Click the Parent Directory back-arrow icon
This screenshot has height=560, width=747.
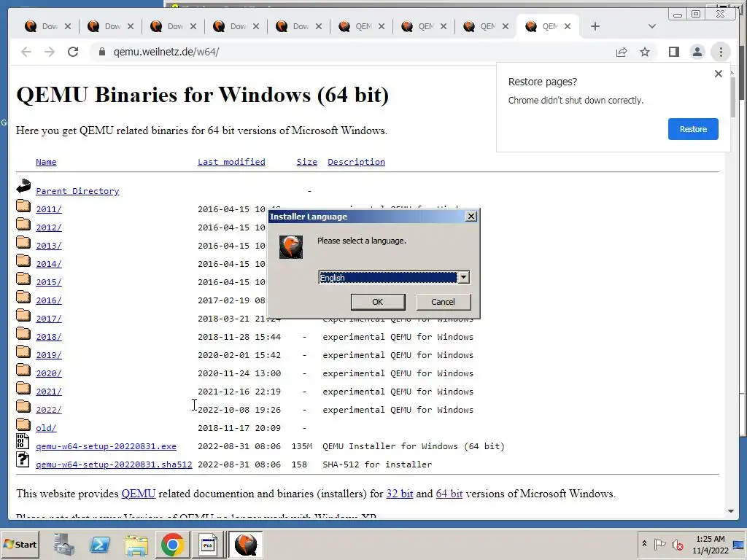coord(23,186)
